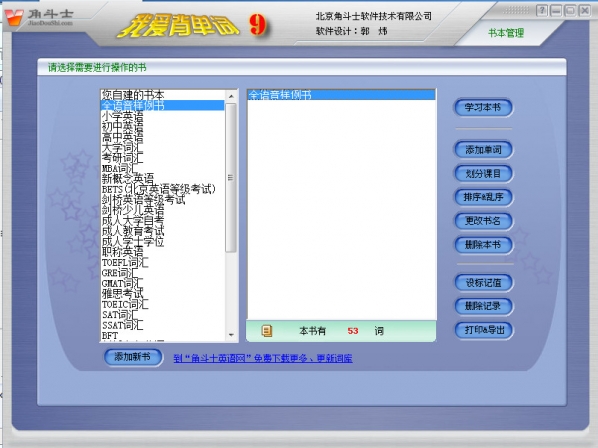Click the help question mark icon

[x=542, y=11]
